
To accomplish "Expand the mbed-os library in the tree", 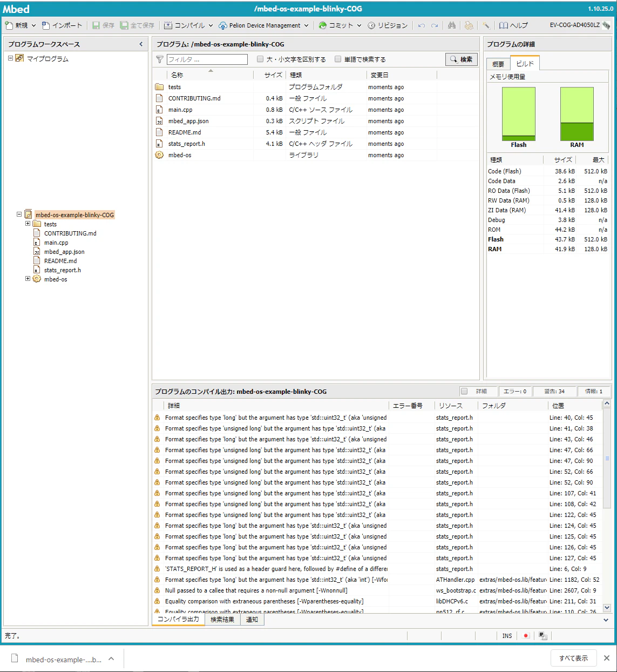I will (x=28, y=279).
